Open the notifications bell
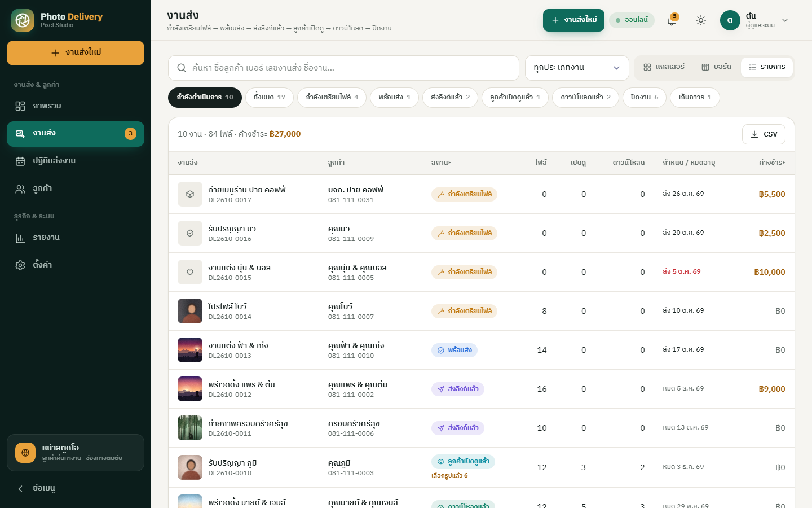The image size is (812, 508). point(672,20)
